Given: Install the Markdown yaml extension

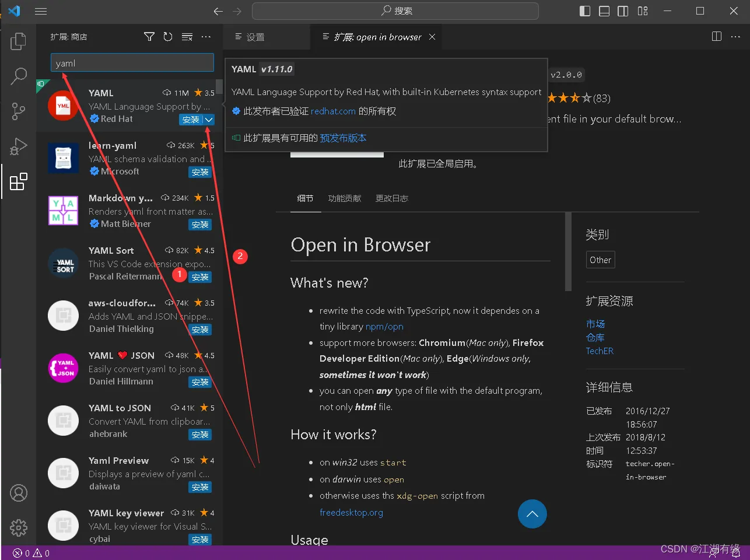Looking at the screenshot, I should coord(200,225).
